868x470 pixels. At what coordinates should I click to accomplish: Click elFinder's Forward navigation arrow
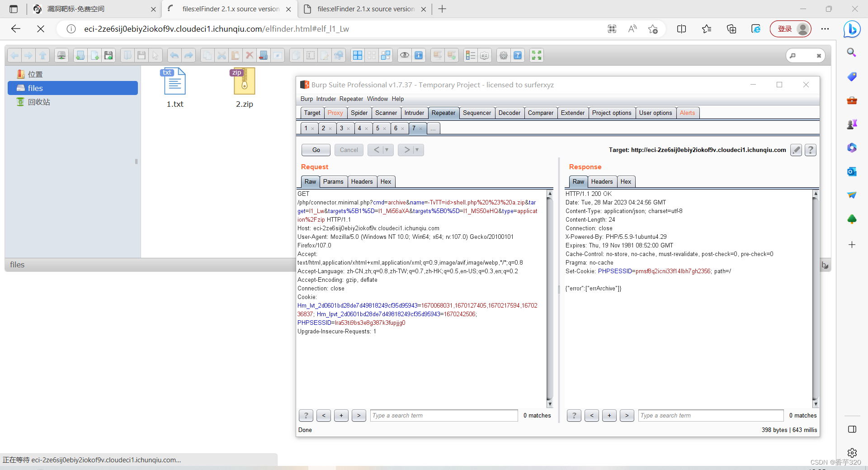point(28,55)
